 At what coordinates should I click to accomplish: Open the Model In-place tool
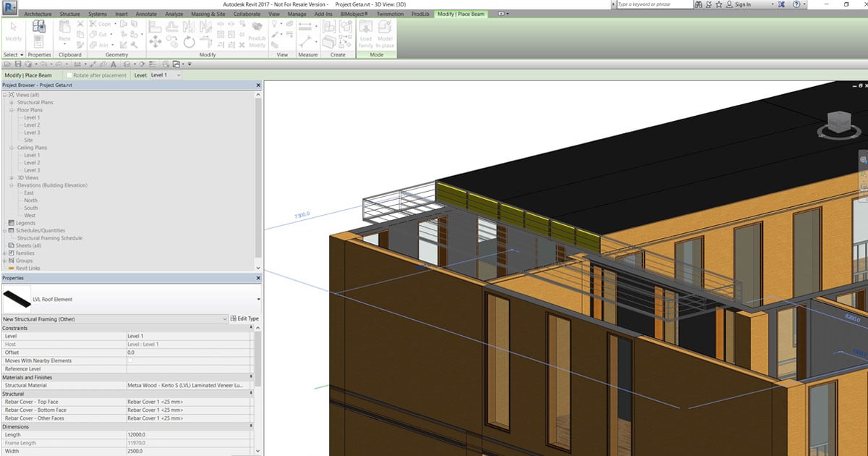[386, 35]
